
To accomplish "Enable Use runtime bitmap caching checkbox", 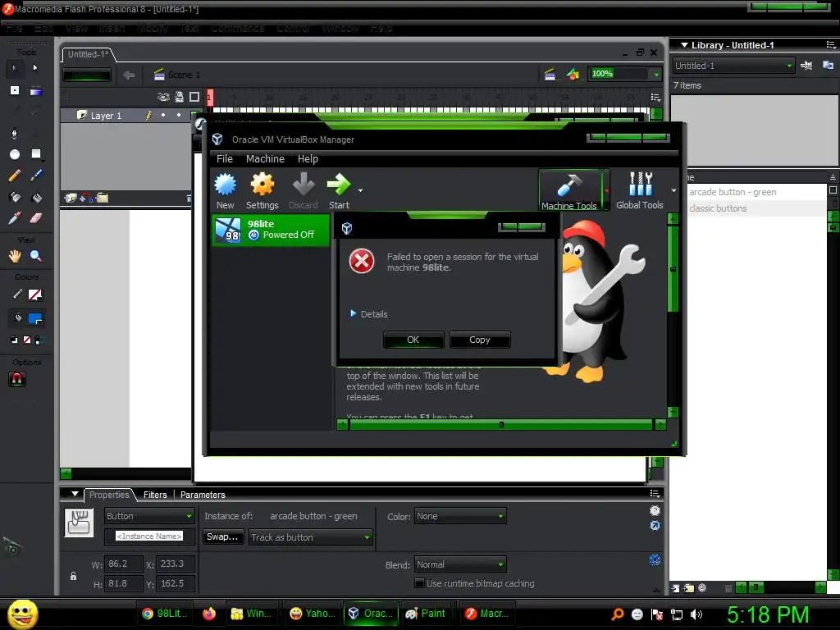I will (x=420, y=583).
